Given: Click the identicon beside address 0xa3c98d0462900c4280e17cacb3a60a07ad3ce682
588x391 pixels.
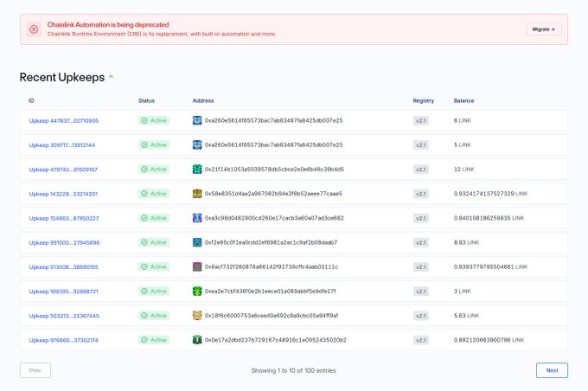Looking at the screenshot, I should (x=197, y=218).
